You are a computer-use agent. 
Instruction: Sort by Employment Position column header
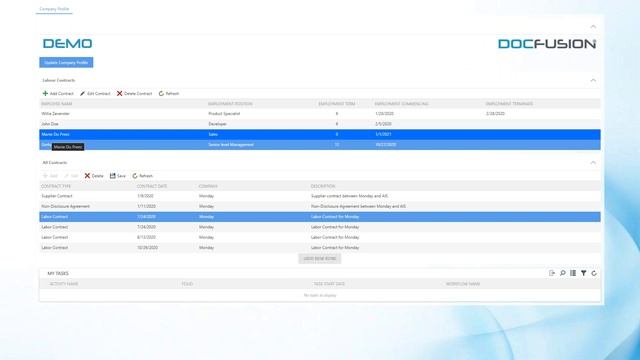(x=230, y=104)
